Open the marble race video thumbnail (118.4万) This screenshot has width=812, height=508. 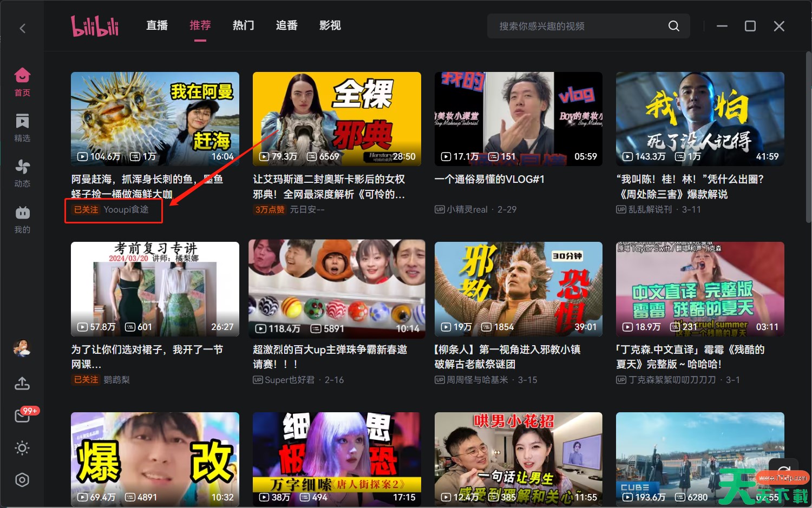click(x=337, y=289)
